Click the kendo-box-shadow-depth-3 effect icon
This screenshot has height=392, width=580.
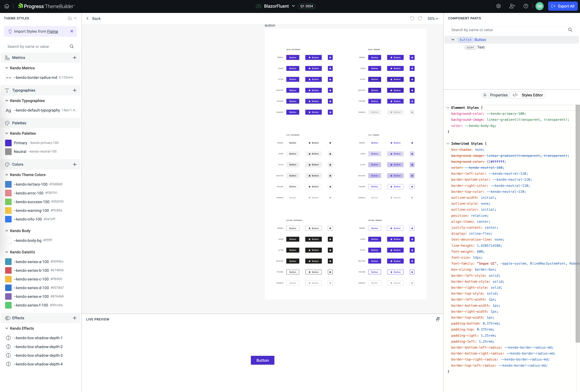tap(9, 355)
